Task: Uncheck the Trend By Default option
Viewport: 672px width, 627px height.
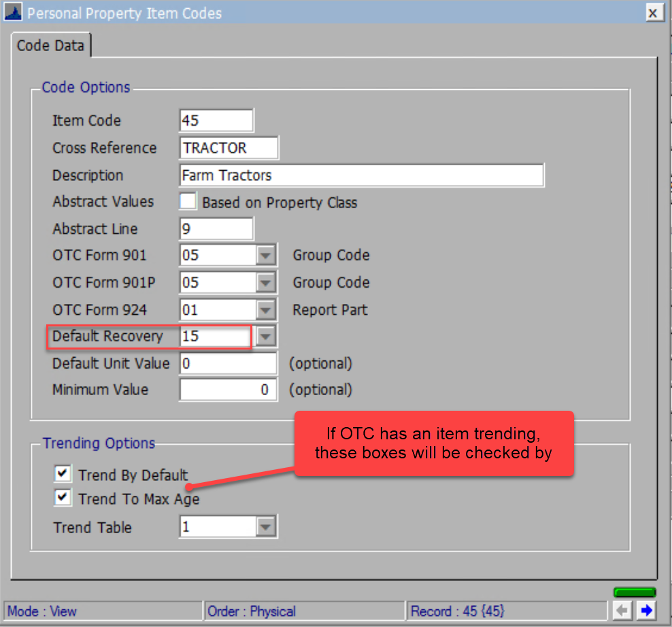Action: tap(63, 473)
